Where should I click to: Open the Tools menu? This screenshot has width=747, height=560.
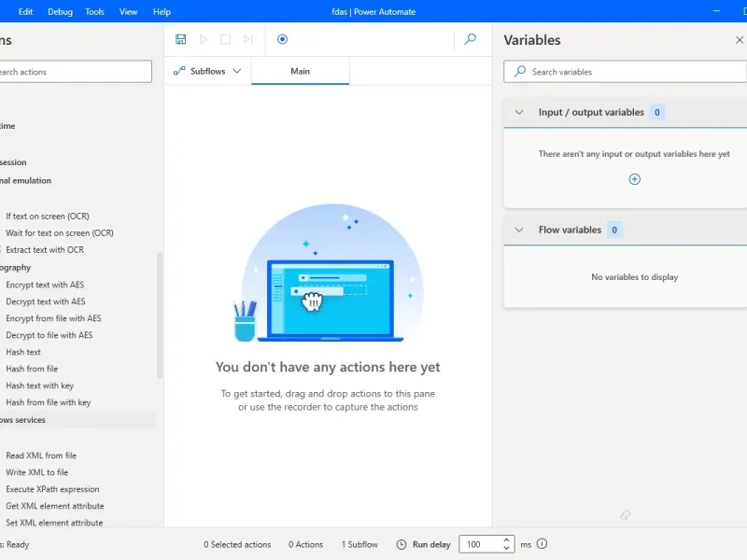click(x=94, y=12)
